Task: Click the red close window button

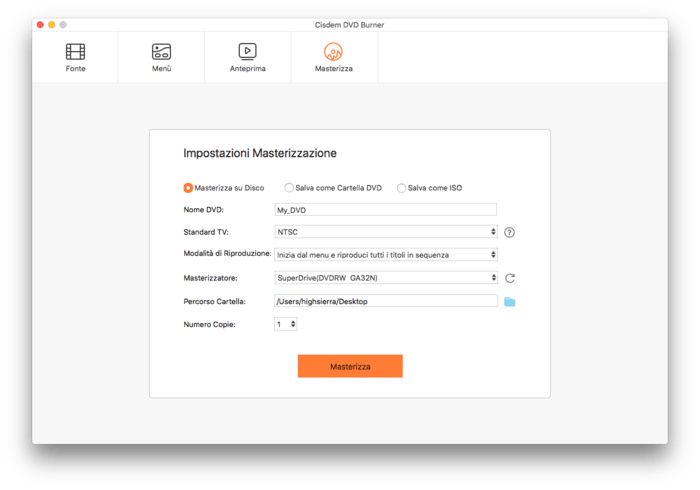Action: 40,23
